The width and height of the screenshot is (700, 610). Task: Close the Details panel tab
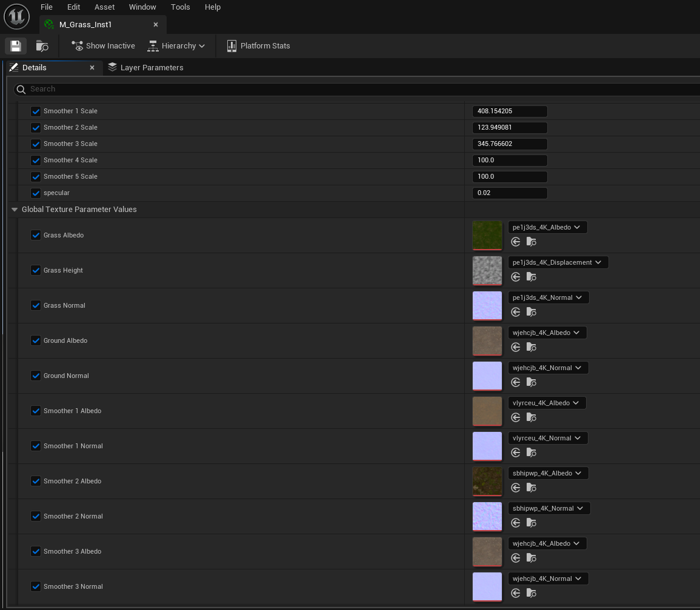click(x=92, y=68)
